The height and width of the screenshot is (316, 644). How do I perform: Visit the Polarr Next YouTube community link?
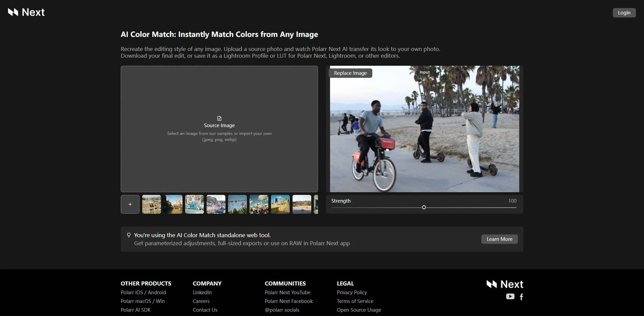point(287,293)
